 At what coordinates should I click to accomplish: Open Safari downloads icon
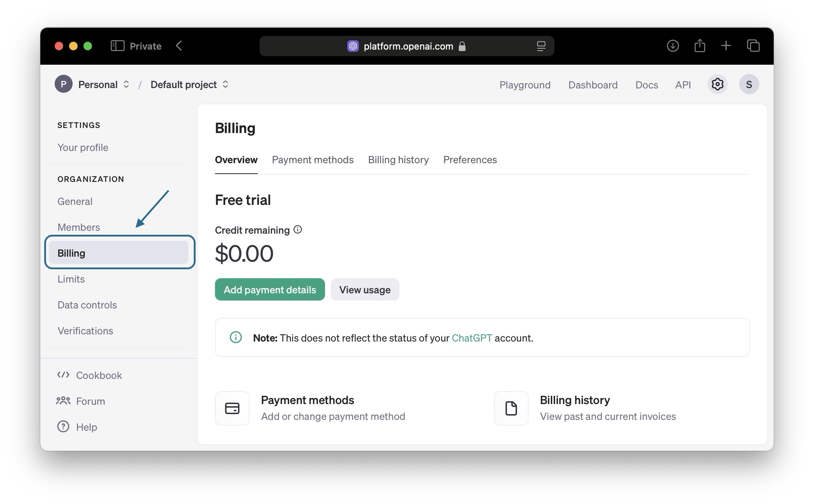click(673, 46)
